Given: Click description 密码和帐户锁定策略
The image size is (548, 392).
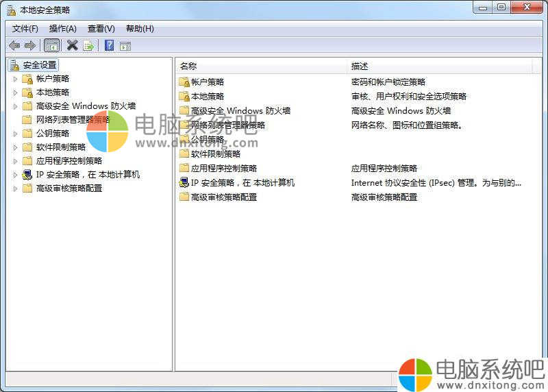Looking at the screenshot, I should (388, 82).
